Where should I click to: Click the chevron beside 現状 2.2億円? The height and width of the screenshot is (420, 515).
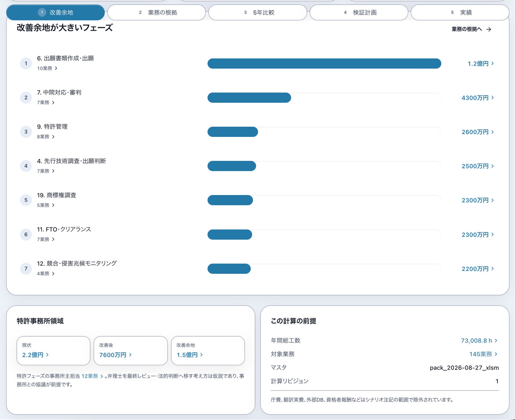pyautogui.click(x=47, y=355)
